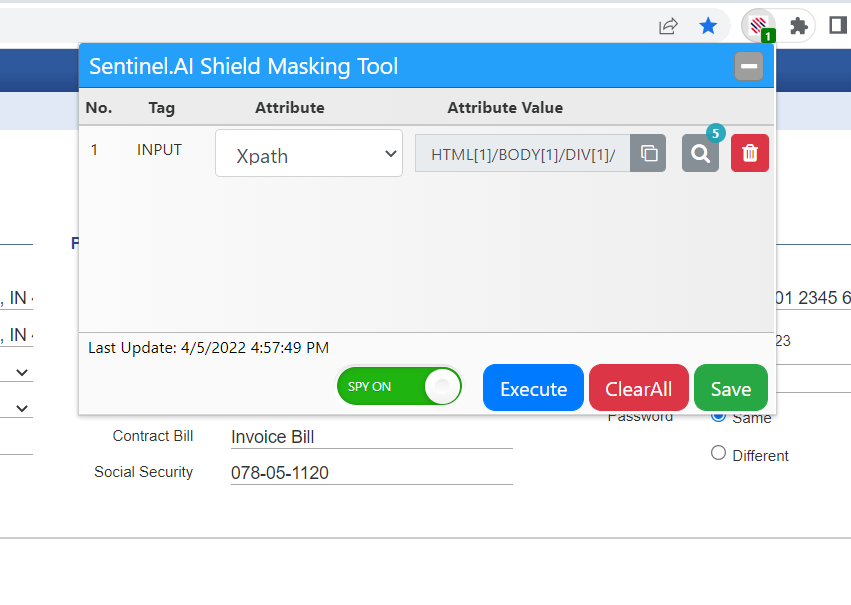Turn off the SPY ON toggle

(400, 387)
